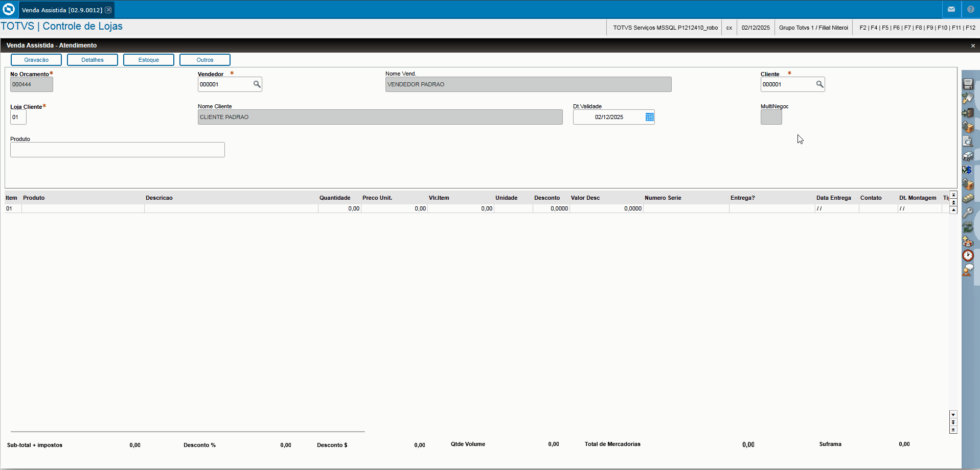Click the exit door icon in sidebar
Viewport: 980px width, 470px height.
968,112
